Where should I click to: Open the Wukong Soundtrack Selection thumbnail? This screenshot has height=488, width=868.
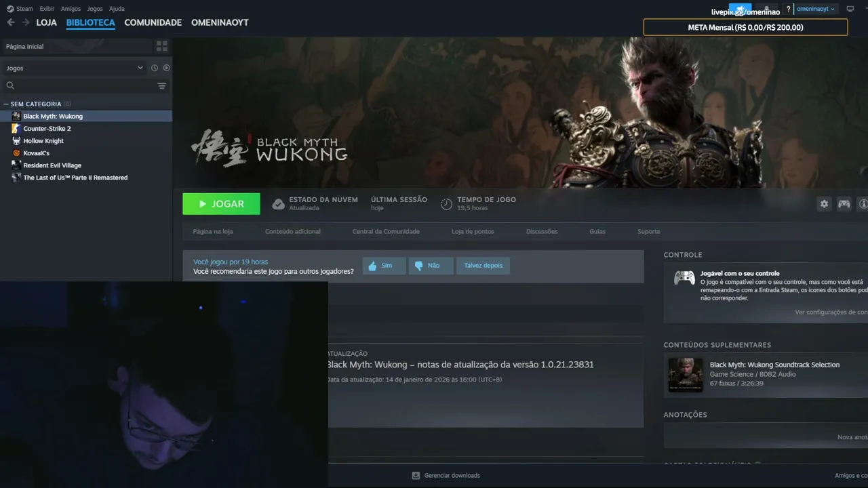[686, 375]
